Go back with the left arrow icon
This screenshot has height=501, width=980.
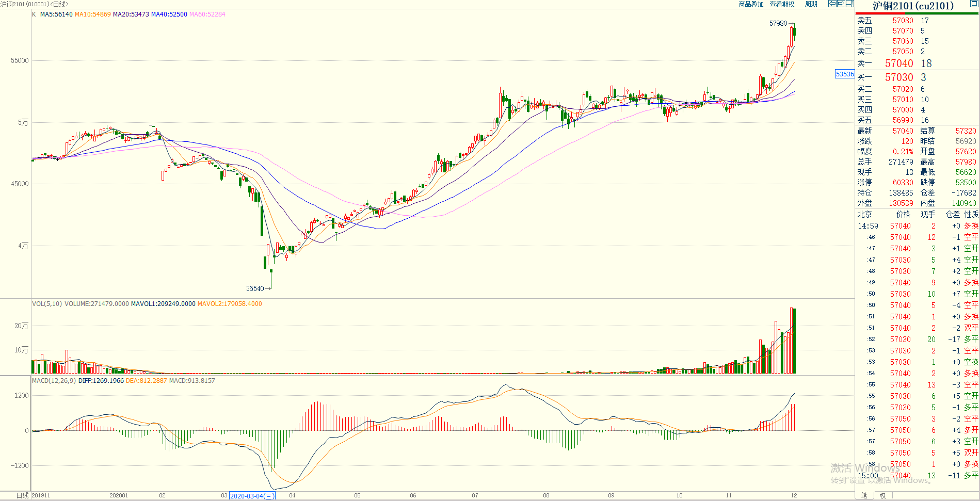click(x=832, y=4)
